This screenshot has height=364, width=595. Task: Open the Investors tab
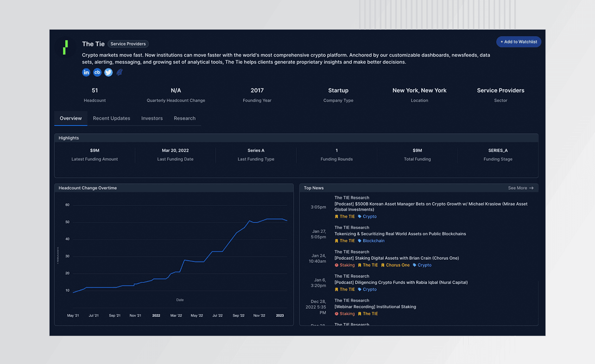click(152, 119)
